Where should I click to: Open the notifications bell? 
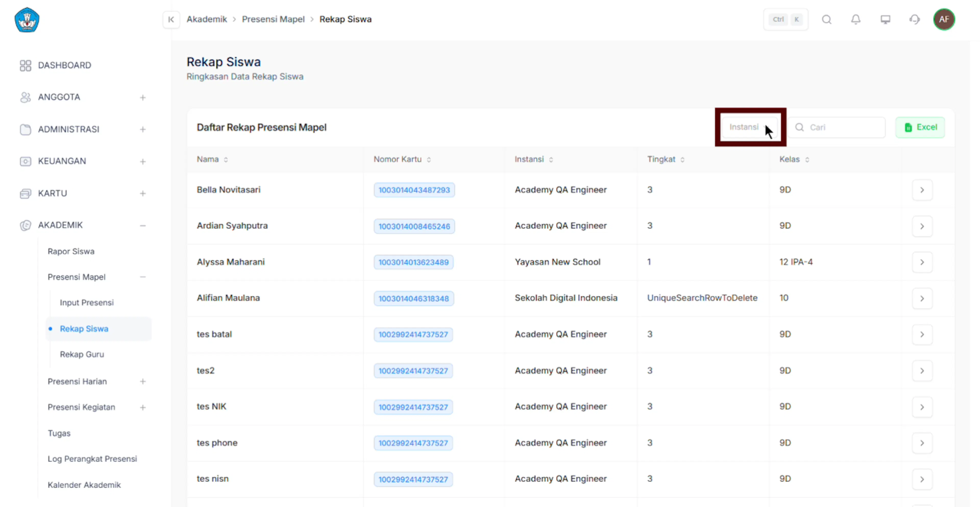pyautogui.click(x=856, y=19)
